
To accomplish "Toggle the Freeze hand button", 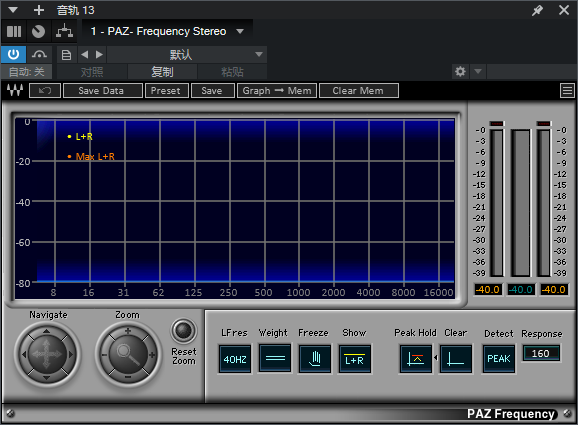I will [315, 359].
